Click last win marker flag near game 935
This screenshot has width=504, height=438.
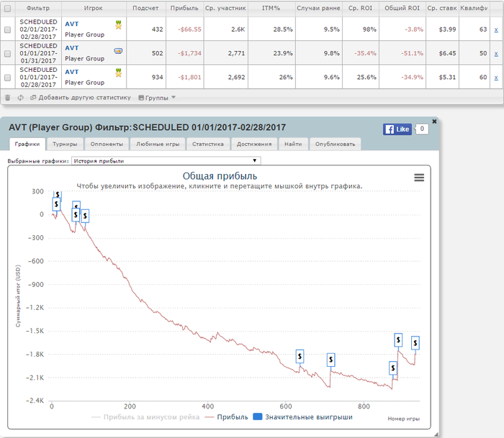tap(415, 343)
